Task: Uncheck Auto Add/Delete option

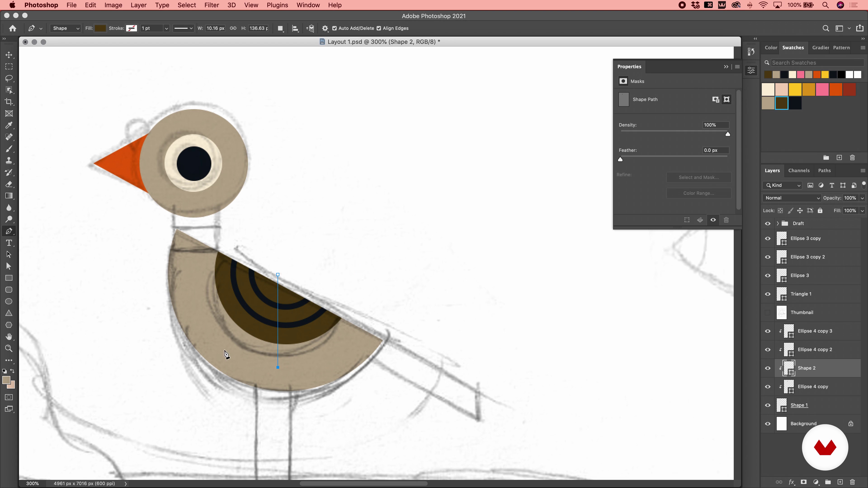Action: 334,28
